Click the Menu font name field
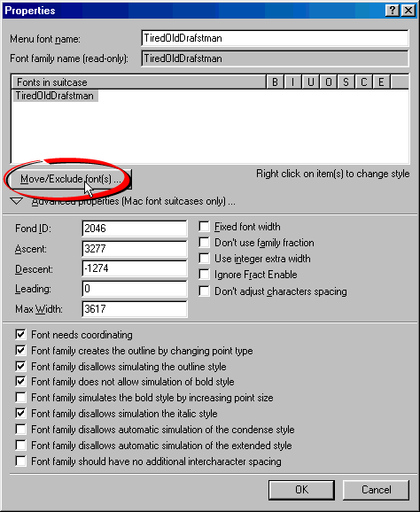The width and height of the screenshot is (420, 512). pos(275,38)
